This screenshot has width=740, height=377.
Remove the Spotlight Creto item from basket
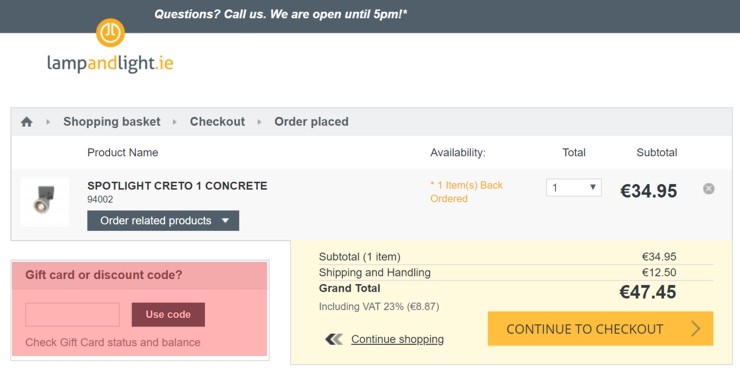point(708,189)
